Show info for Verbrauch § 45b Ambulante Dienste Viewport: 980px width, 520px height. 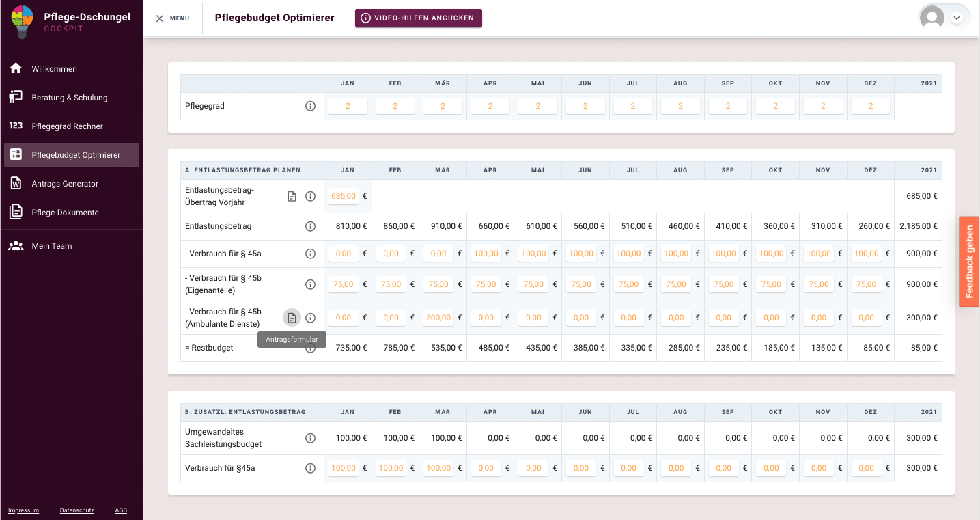[310, 318]
